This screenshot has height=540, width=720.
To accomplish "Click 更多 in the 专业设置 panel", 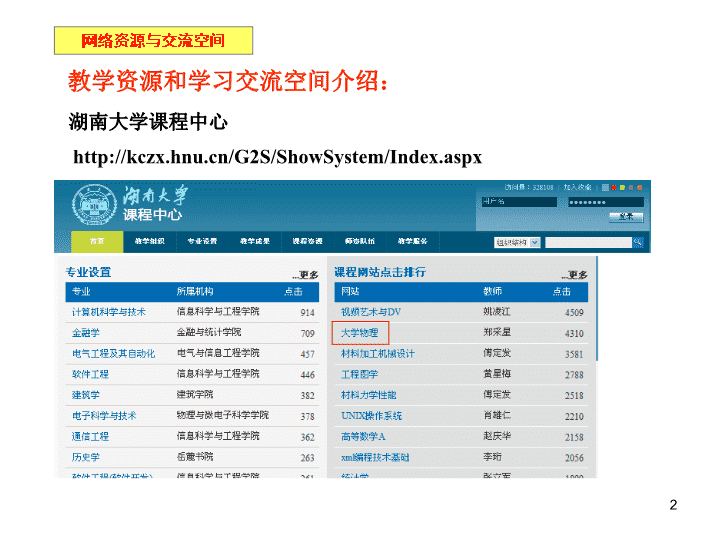I will point(306,275).
